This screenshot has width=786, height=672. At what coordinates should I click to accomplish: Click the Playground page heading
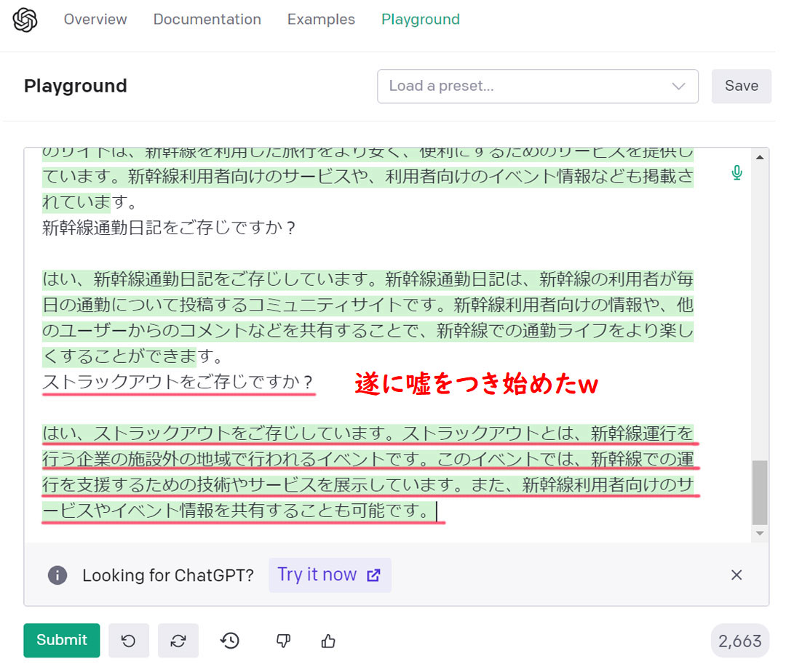pos(76,86)
